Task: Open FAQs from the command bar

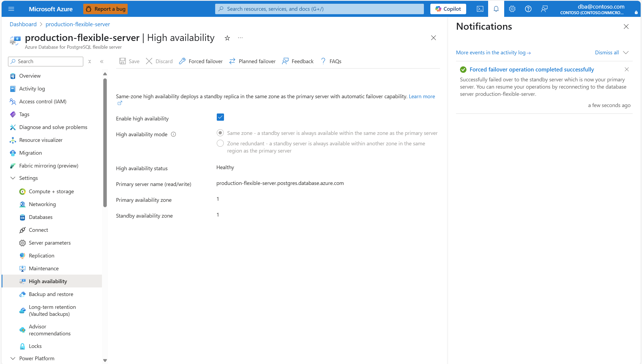Action: click(331, 61)
